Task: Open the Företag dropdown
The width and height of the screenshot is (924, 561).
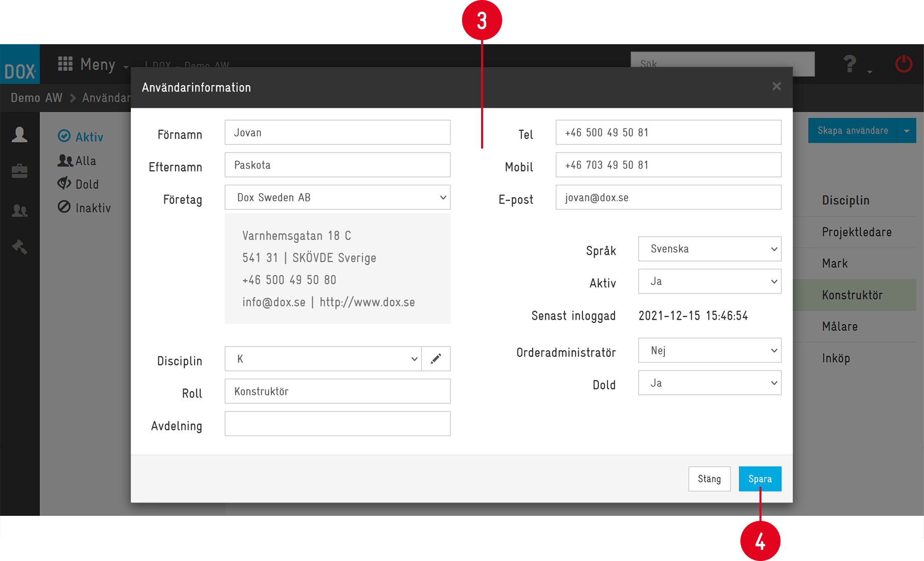Action: click(x=338, y=198)
